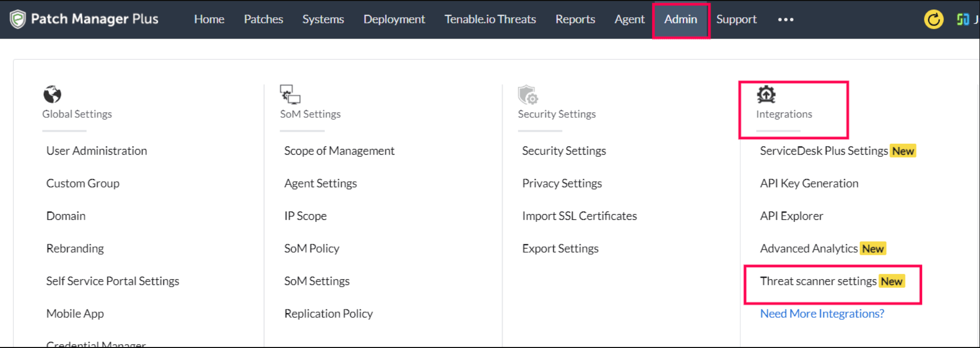This screenshot has height=348, width=980.
Task: Click the SoM Settings computers icon
Action: pos(290,94)
